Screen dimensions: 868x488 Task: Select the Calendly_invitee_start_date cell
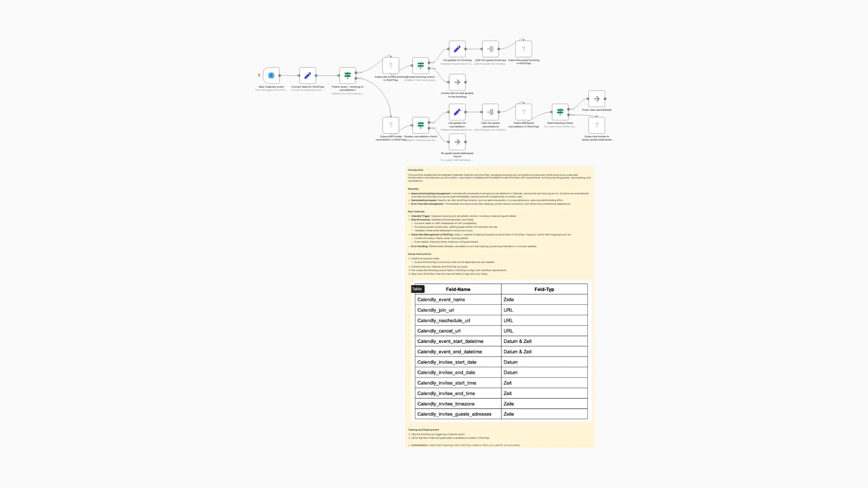pyautogui.click(x=458, y=362)
